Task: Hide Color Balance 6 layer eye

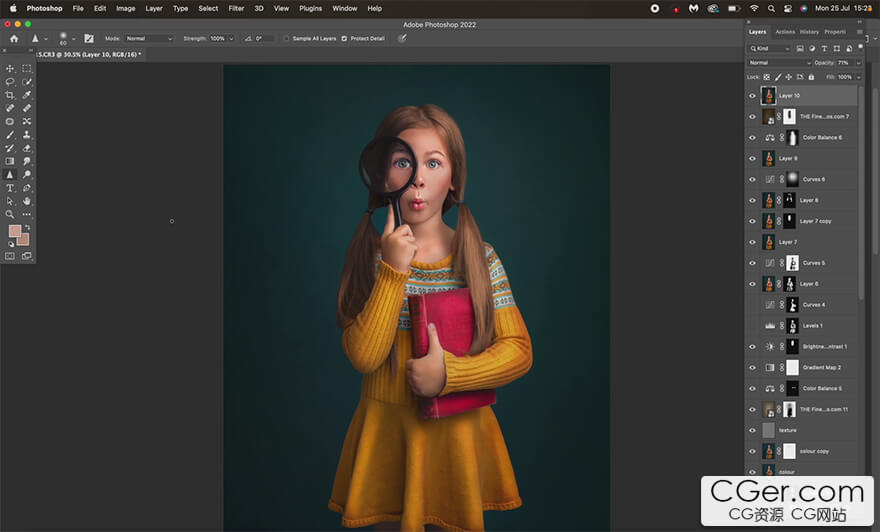Action: [753, 137]
